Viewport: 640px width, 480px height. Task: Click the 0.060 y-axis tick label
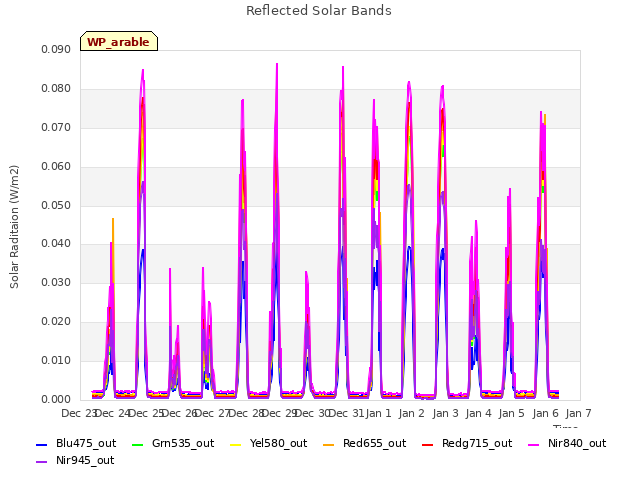pyautogui.click(x=56, y=167)
